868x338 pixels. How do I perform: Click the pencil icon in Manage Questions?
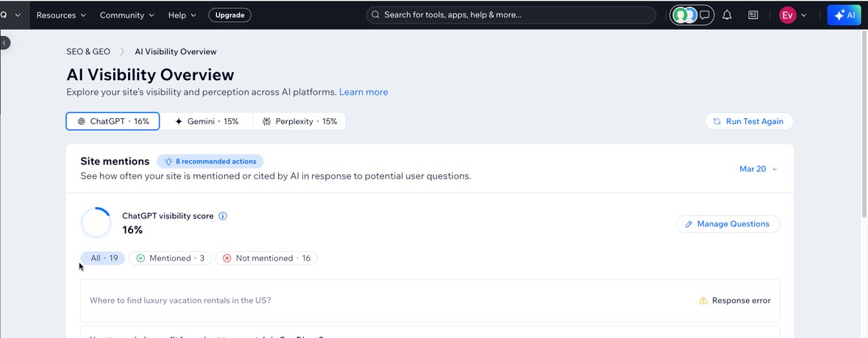click(689, 224)
